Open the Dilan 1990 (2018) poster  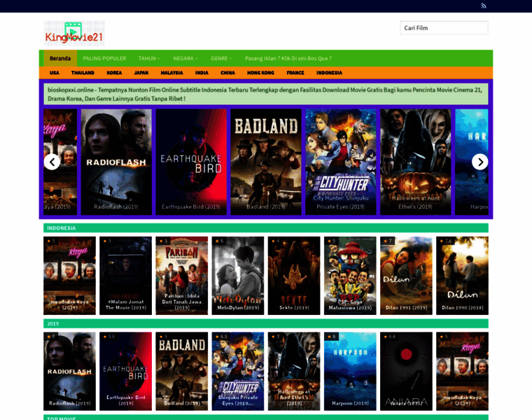pos(463,276)
